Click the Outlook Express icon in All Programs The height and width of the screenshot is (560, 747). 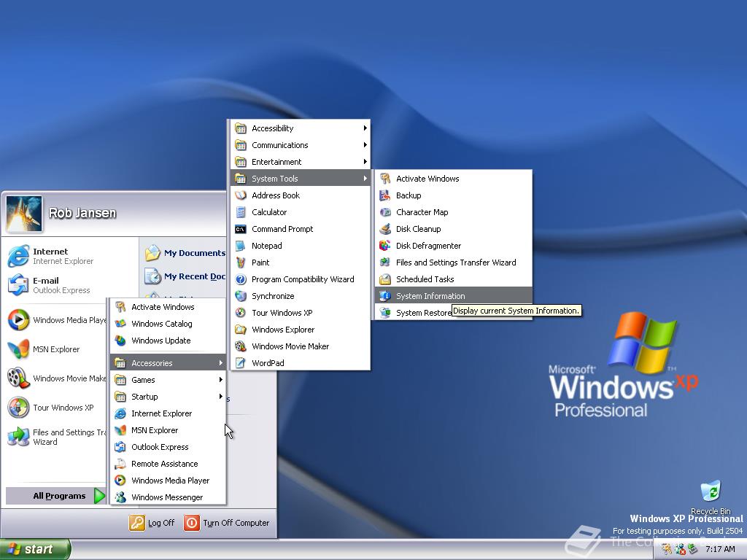(x=120, y=447)
